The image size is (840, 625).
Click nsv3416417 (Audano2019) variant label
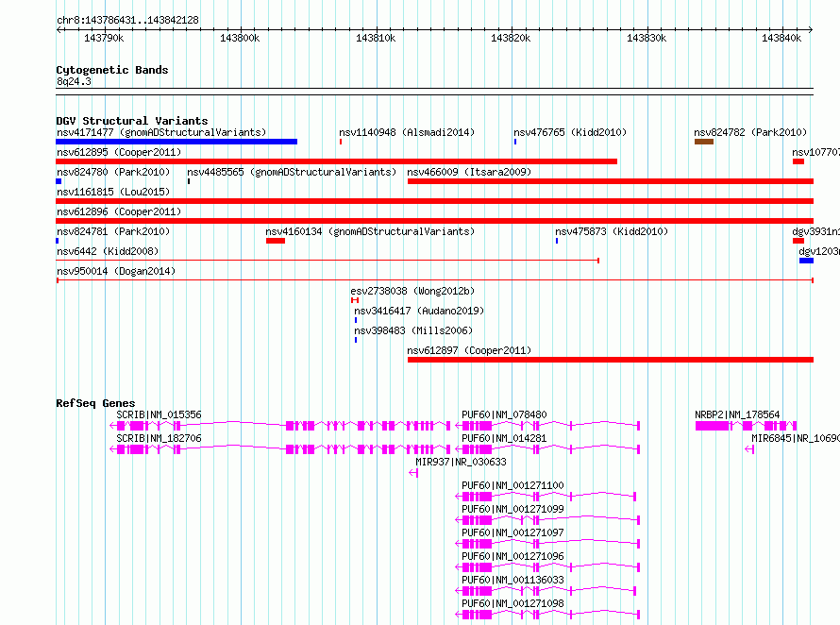419,311
